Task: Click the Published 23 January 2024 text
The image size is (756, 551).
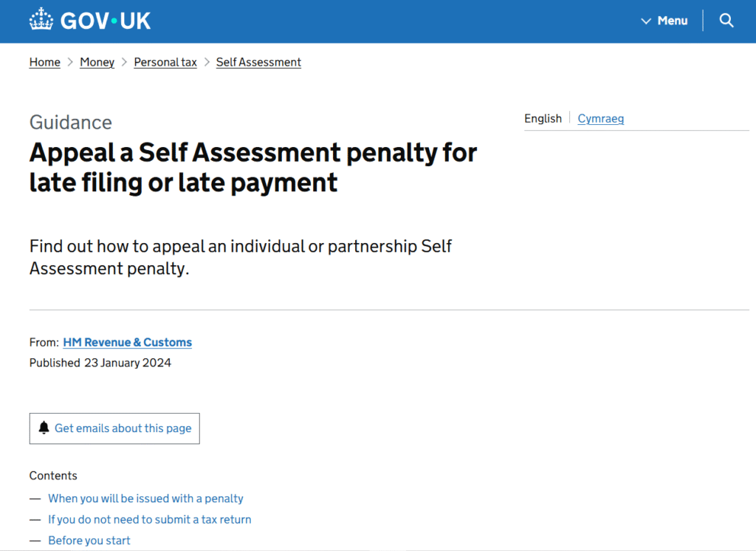Action: (100, 363)
